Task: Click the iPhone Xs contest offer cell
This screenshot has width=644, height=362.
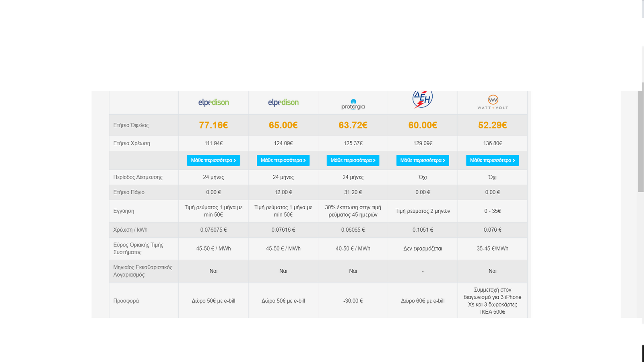Action: click(x=493, y=300)
